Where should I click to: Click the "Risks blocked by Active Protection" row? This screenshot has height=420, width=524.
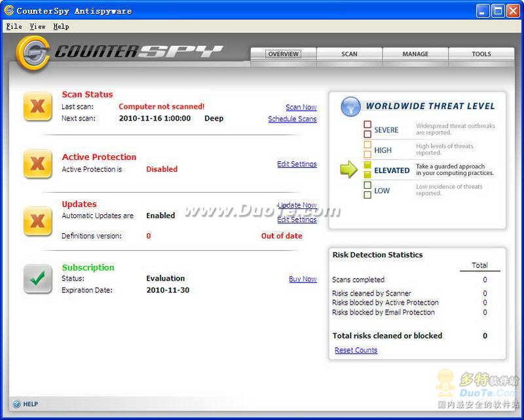(410, 303)
